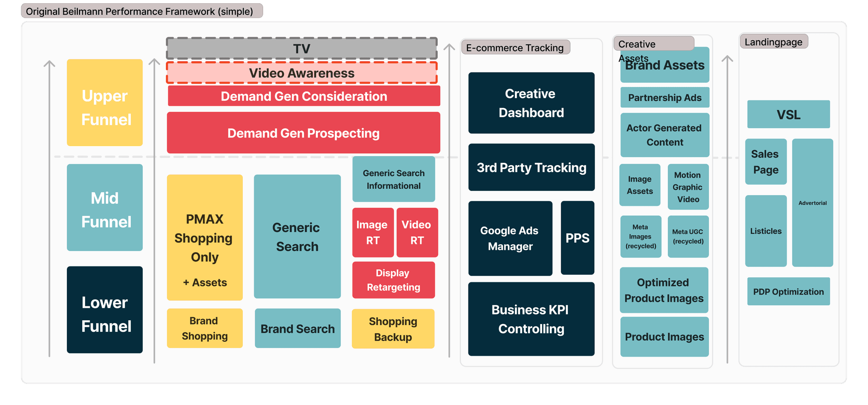Select the dashed gray TV box

point(302,48)
